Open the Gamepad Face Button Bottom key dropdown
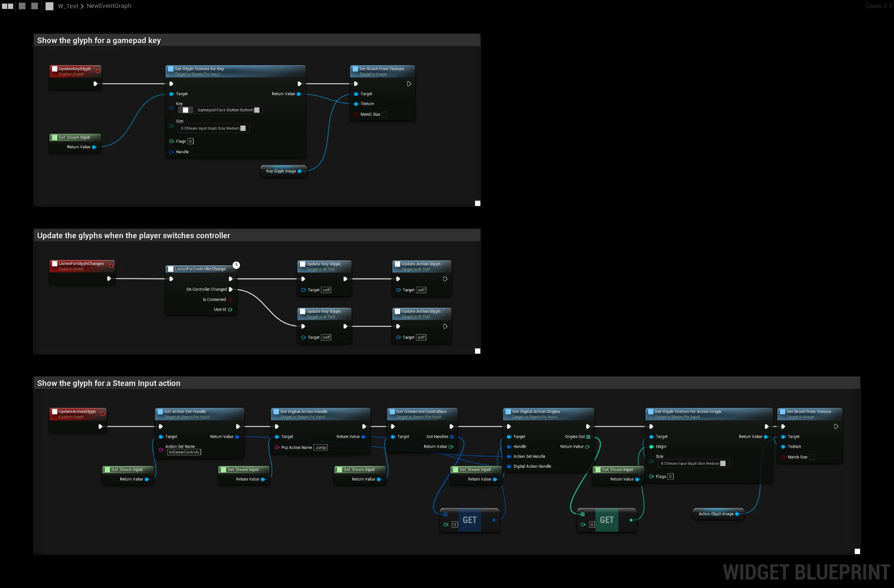This screenshot has height=588, width=894. [x=228, y=110]
